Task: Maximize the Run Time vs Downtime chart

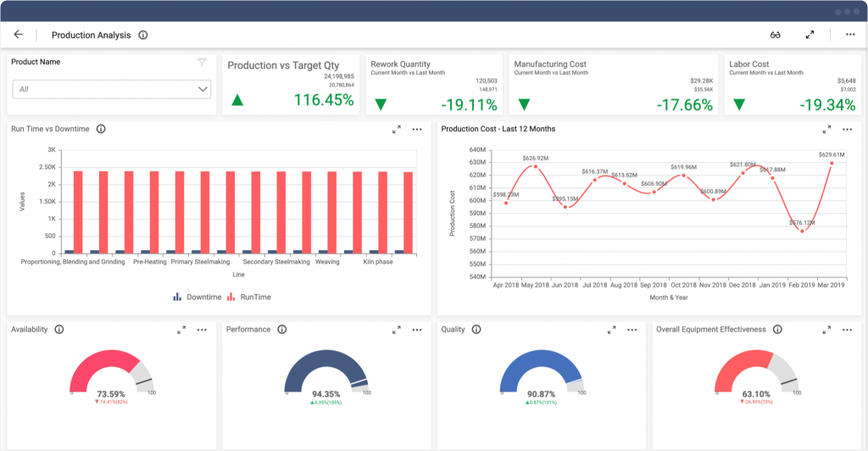Action: (x=397, y=130)
